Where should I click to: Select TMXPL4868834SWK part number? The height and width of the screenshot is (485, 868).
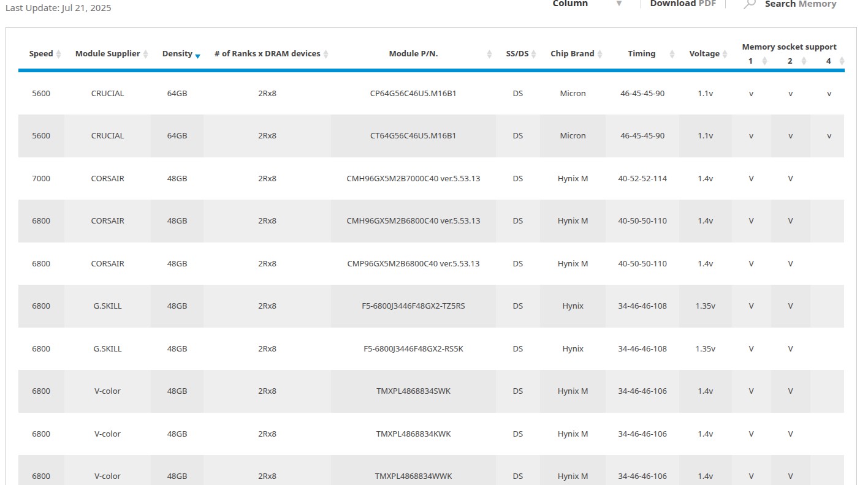pos(413,391)
